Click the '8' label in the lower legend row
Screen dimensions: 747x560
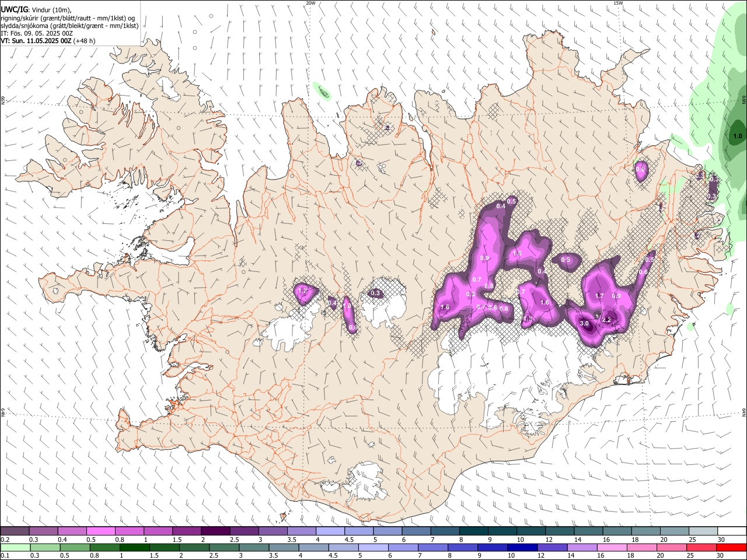point(451,555)
